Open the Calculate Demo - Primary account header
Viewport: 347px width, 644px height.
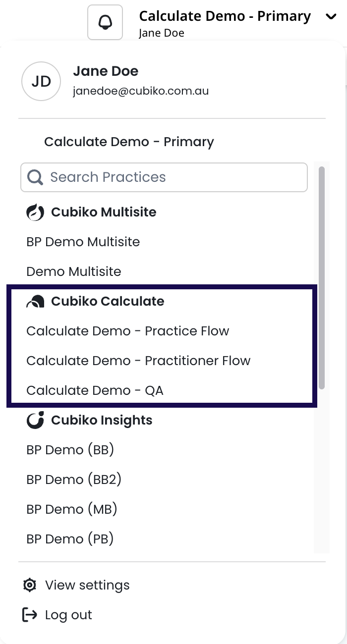click(225, 17)
